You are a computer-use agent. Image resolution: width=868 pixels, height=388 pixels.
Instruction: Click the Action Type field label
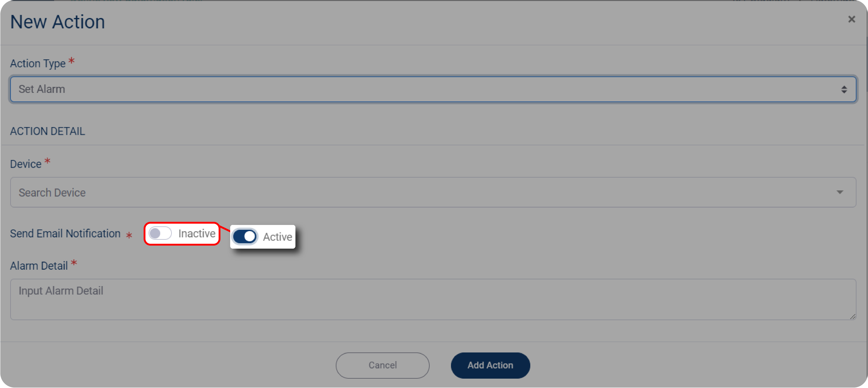(38, 63)
